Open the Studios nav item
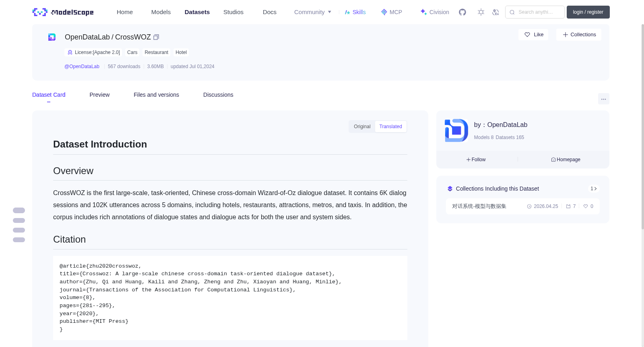The height and width of the screenshot is (347, 644). point(233,12)
